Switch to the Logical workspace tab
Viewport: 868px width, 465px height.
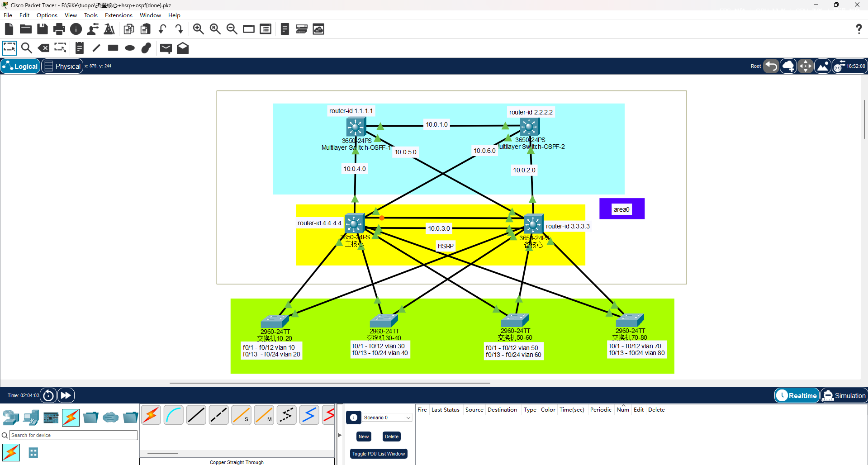coord(21,66)
